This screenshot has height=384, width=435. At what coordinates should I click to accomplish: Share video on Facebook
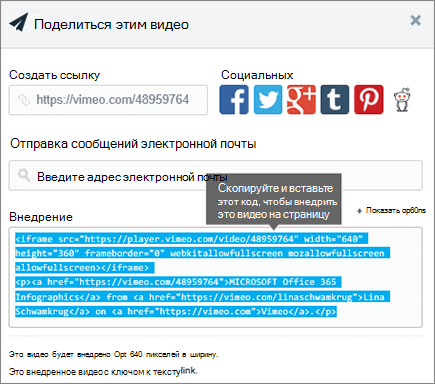coord(234,100)
